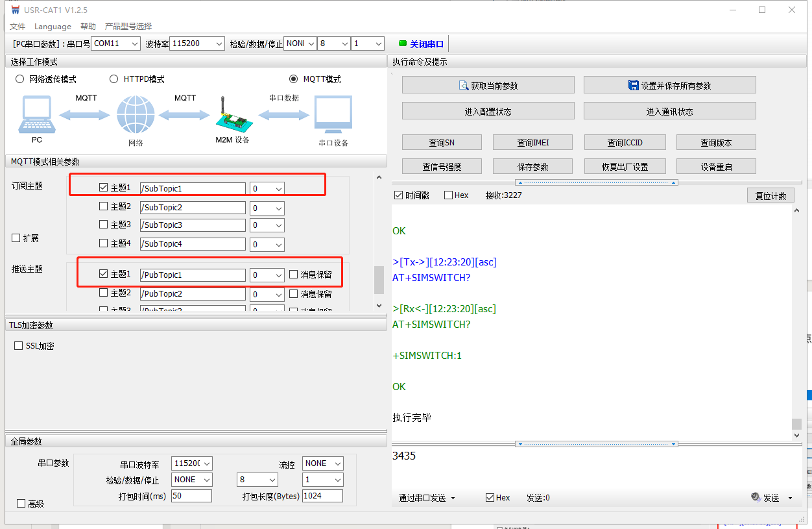
Task: Click the M2M device image
Action: 232,117
